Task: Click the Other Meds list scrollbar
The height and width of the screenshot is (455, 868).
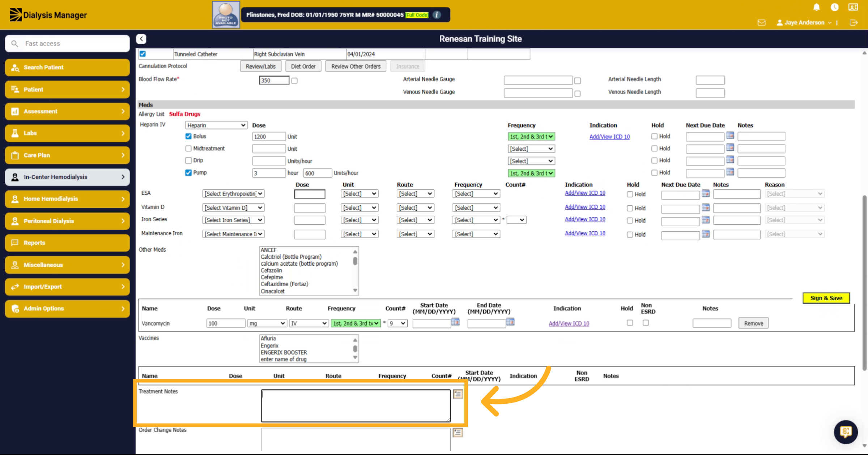Action: pos(355,261)
